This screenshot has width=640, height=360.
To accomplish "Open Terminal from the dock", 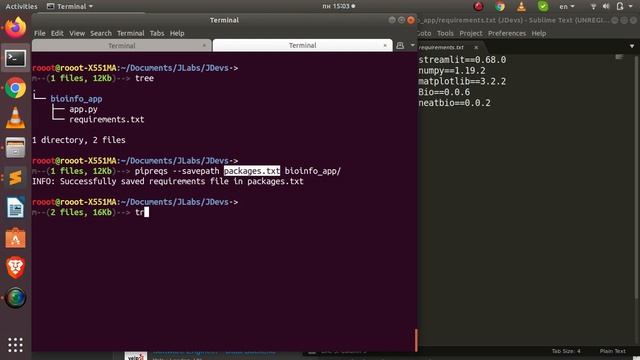I will [x=16, y=59].
